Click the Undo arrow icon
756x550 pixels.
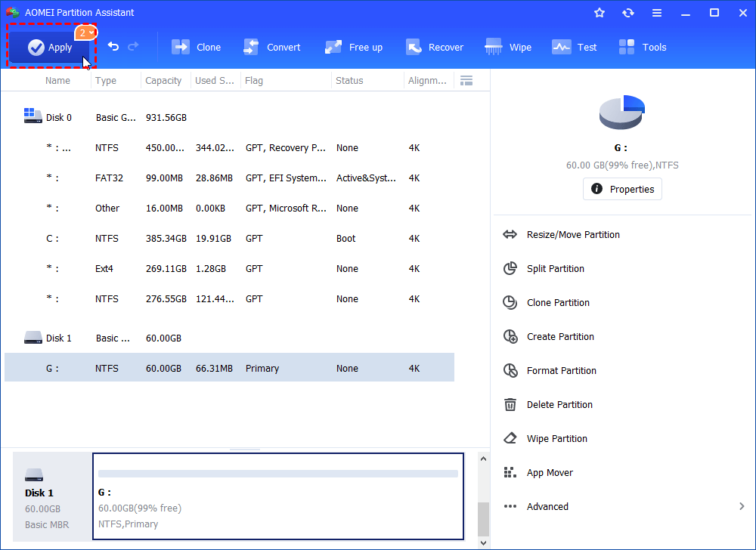click(x=113, y=47)
